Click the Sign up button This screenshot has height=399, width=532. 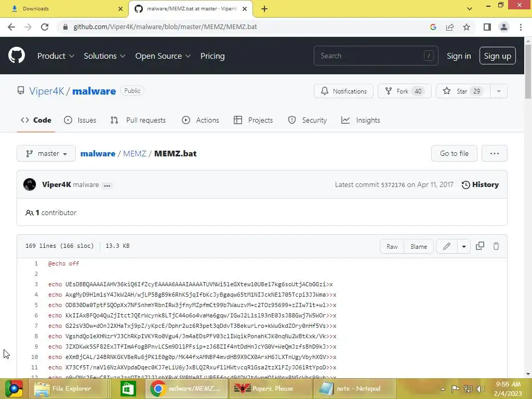497,56
